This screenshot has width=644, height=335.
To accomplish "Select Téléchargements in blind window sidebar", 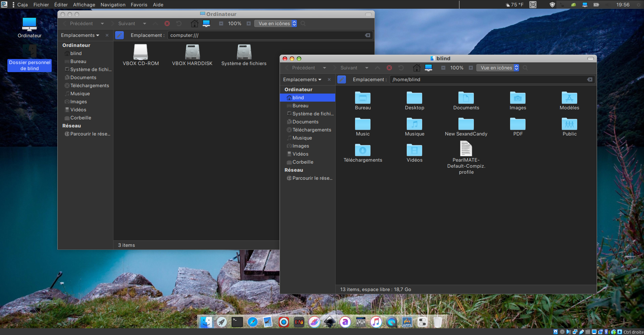I will click(x=311, y=130).
